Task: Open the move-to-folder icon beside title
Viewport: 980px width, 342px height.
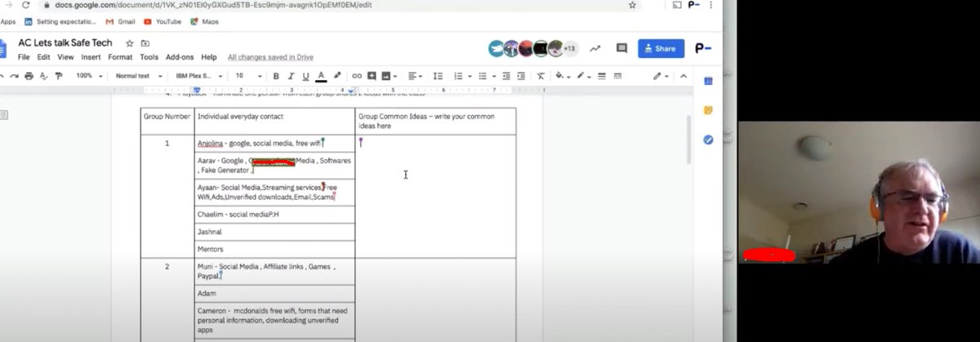Action: click(x=145, y=43)
